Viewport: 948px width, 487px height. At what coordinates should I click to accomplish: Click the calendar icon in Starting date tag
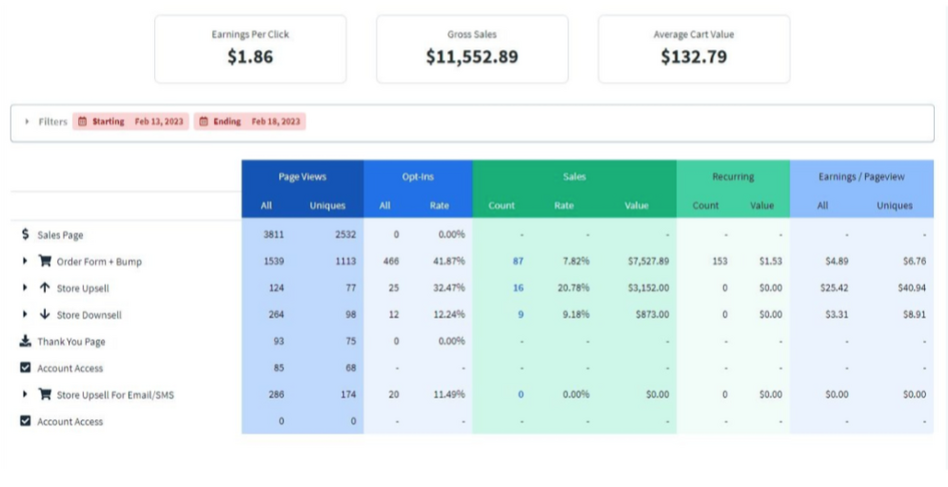click(83, 122)
